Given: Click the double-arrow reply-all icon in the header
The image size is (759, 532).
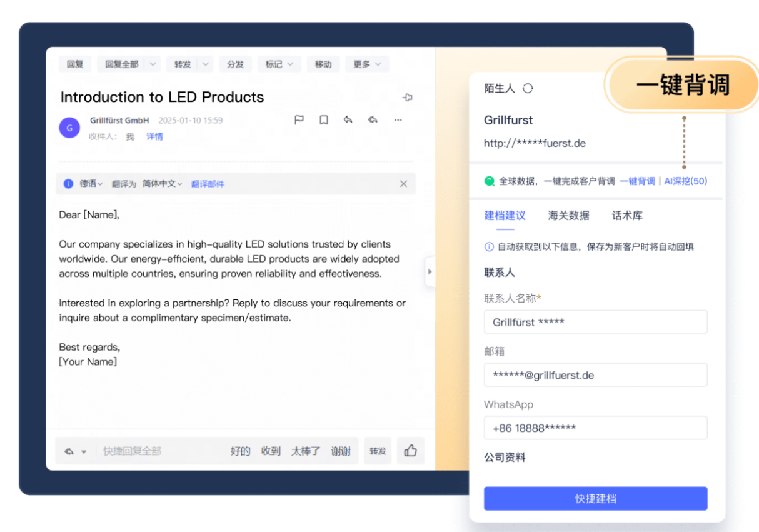Looking at the screenshot, I should pos(373,120).
